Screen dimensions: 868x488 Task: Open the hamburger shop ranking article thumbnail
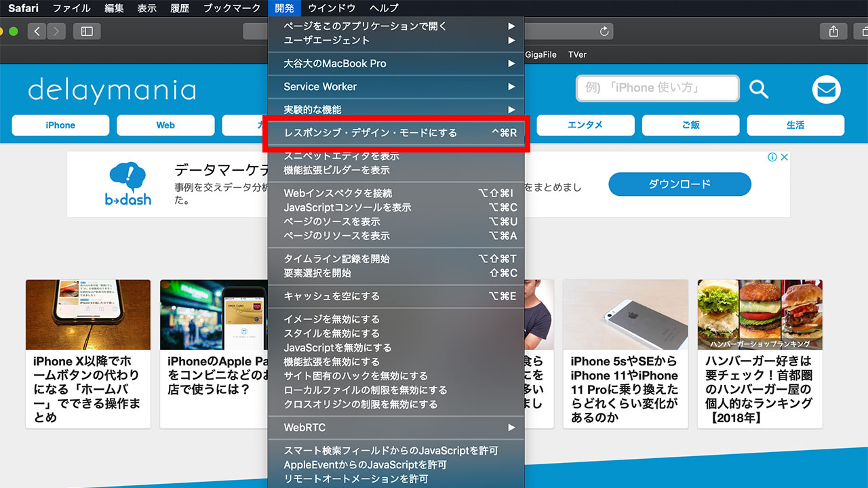759,314
